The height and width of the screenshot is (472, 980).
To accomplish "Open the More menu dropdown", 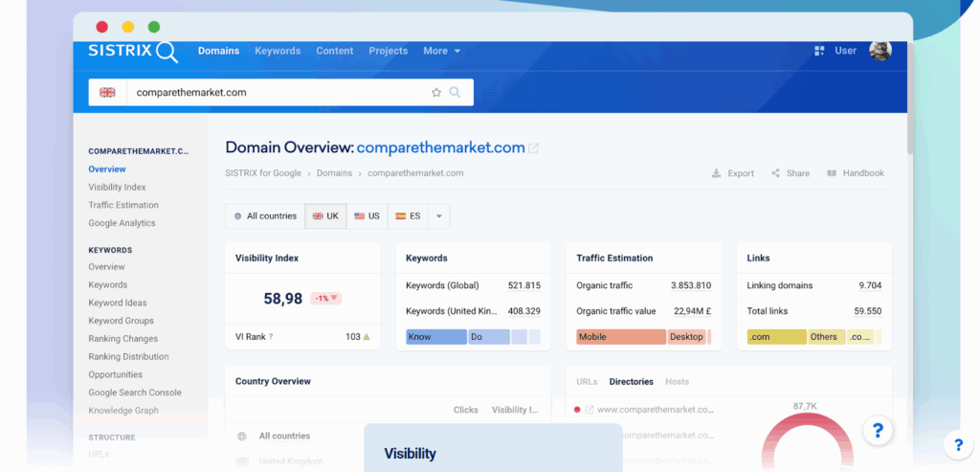I will coord(441,51).
